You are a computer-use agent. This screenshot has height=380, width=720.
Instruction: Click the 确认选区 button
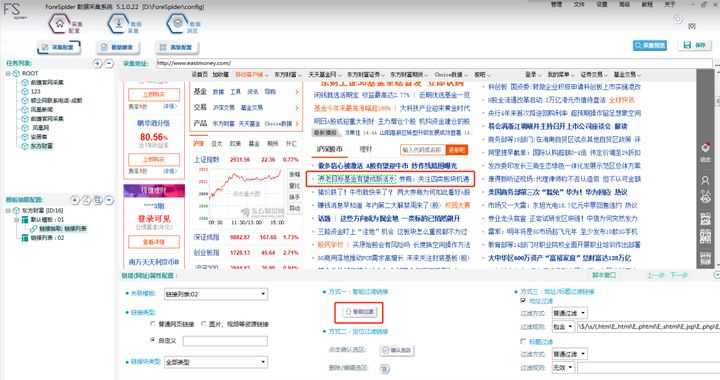397,350
